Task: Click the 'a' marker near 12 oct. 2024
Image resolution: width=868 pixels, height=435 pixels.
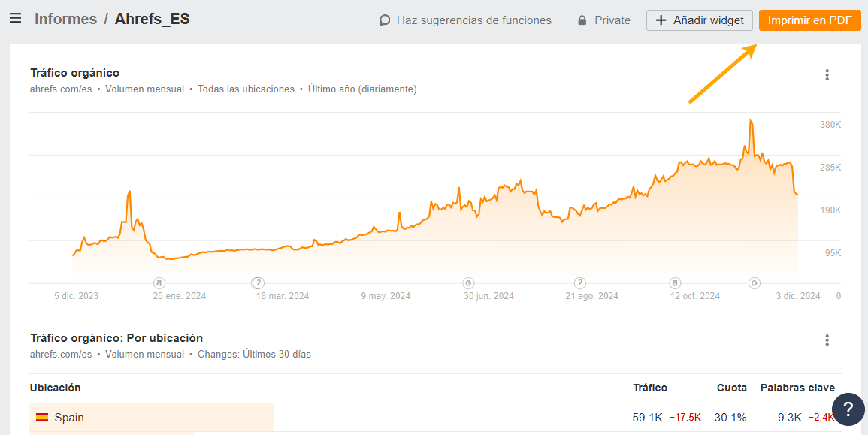Action: click(675, 282)
